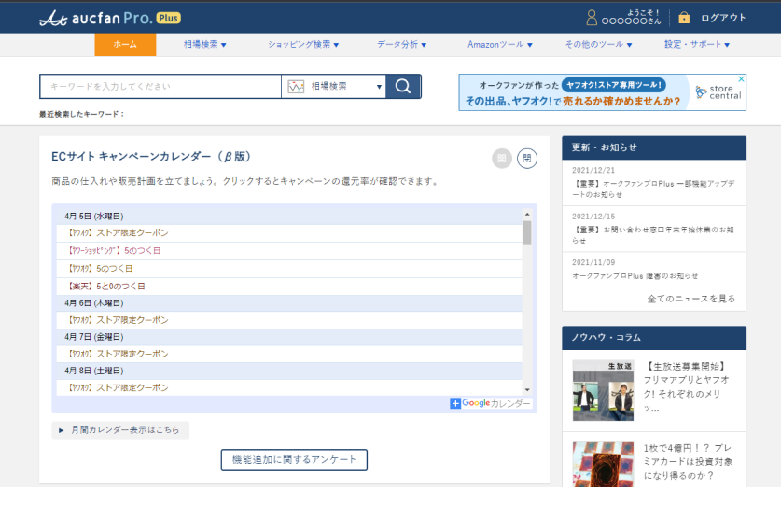This screenshot has width=781, height=532.
Task: Click the calendar scrollbar thumb
Action: pos(527,232)
